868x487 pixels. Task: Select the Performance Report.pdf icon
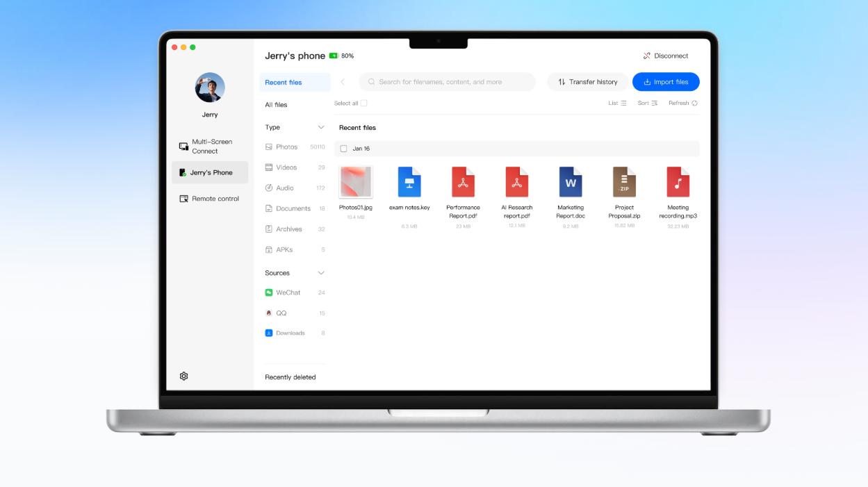point(463,182)
